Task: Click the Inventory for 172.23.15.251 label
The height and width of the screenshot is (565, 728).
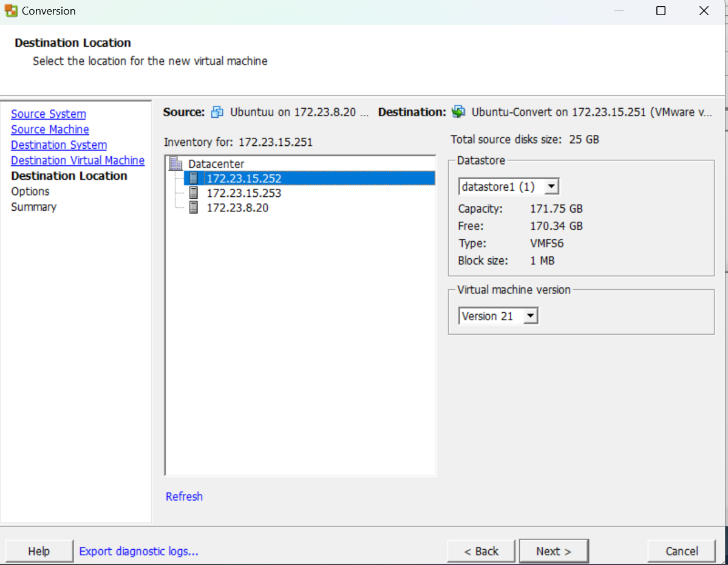Action: [238, 142]
